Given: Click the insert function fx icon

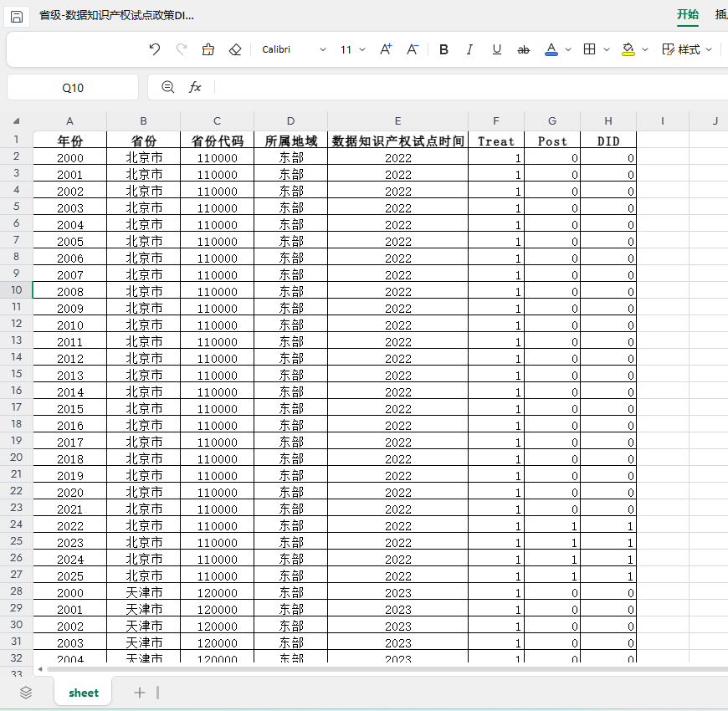Looking at the screenshot, I should pos(195,87).
